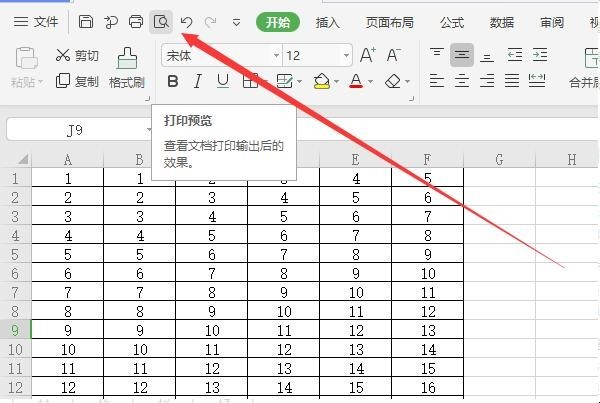
Task: Click the merge cells (合并) icon
Action: (x=591, y=58)
